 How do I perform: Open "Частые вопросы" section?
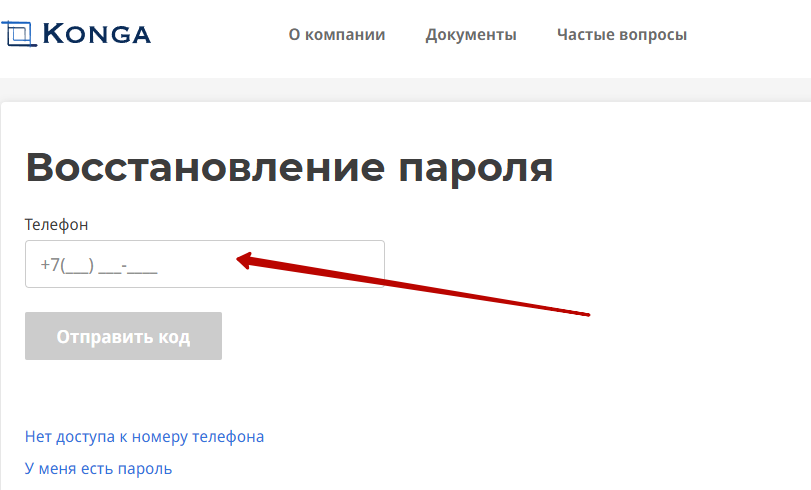coord(622,35)
